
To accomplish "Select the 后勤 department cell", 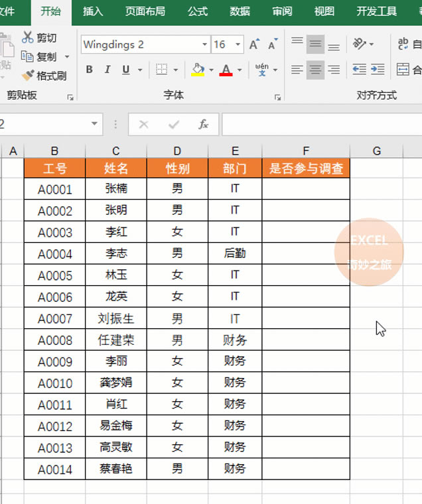I will click(x=235, y=253).
